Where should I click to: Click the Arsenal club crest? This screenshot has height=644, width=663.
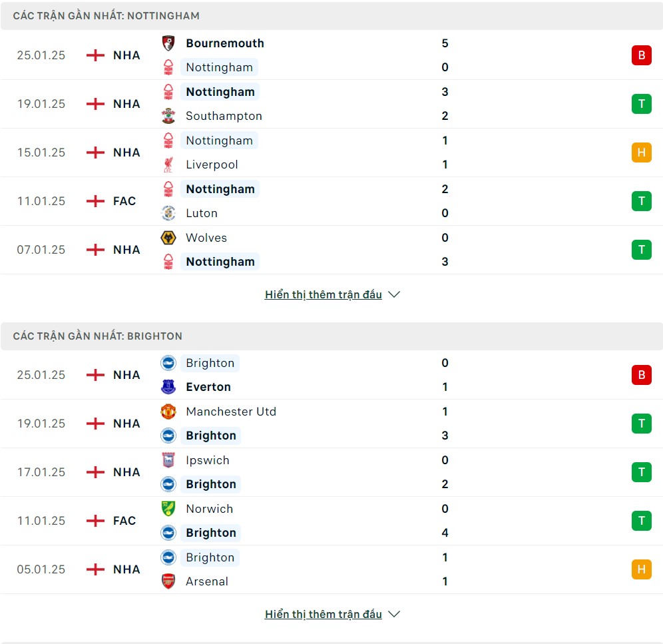point(168,581)
